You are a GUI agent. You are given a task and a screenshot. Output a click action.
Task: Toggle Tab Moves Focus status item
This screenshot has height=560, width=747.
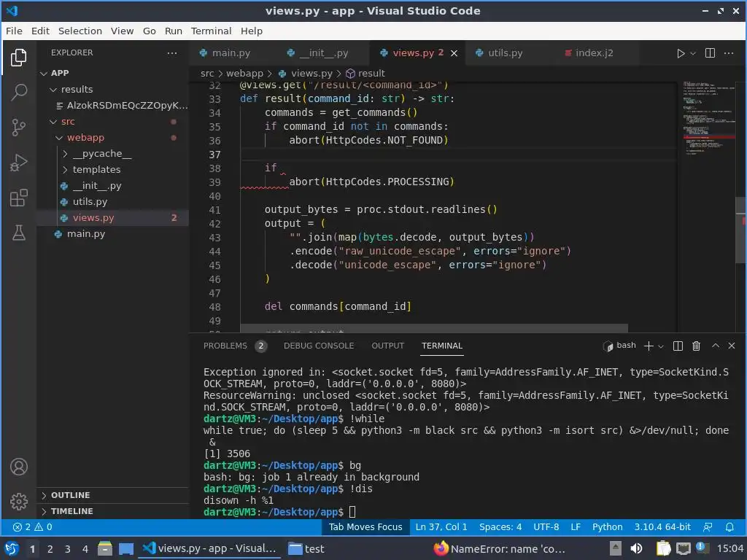365,527
